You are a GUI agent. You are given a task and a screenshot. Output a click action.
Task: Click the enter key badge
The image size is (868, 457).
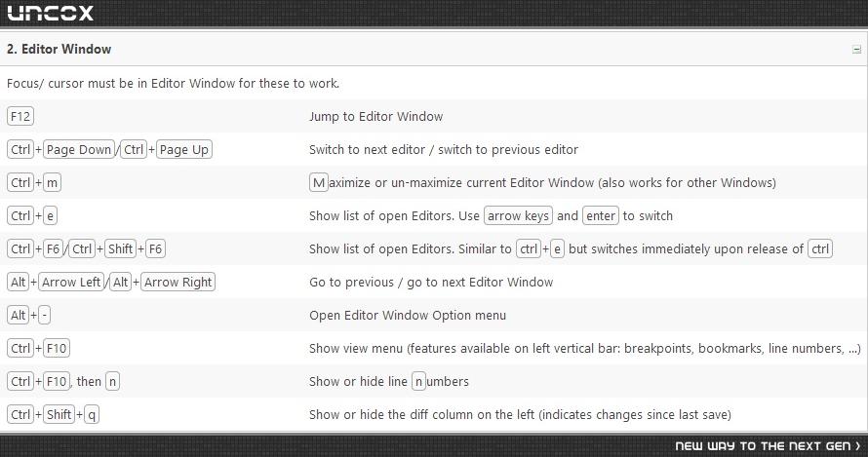pyautogui.click(x=601, y=215)
